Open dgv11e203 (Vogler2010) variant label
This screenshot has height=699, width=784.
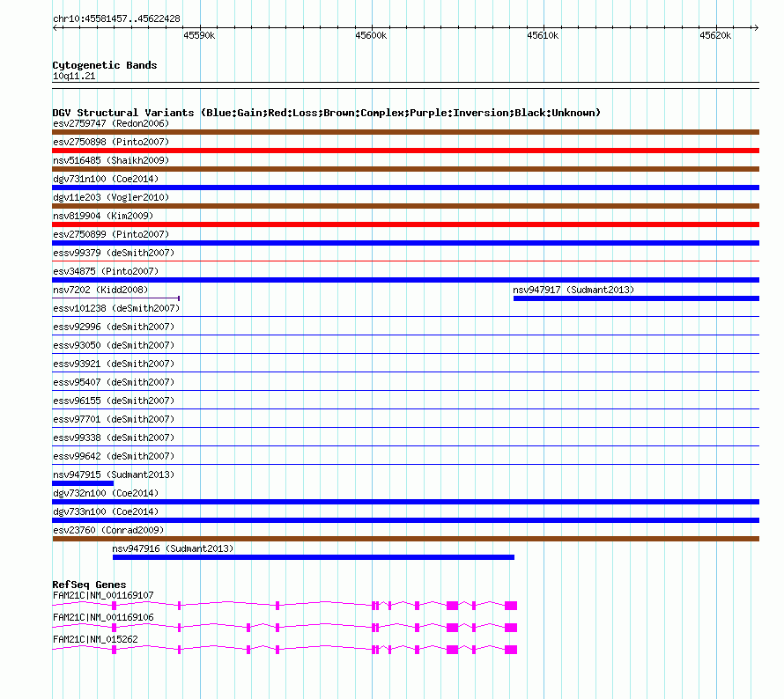click(x=111, y=197)
